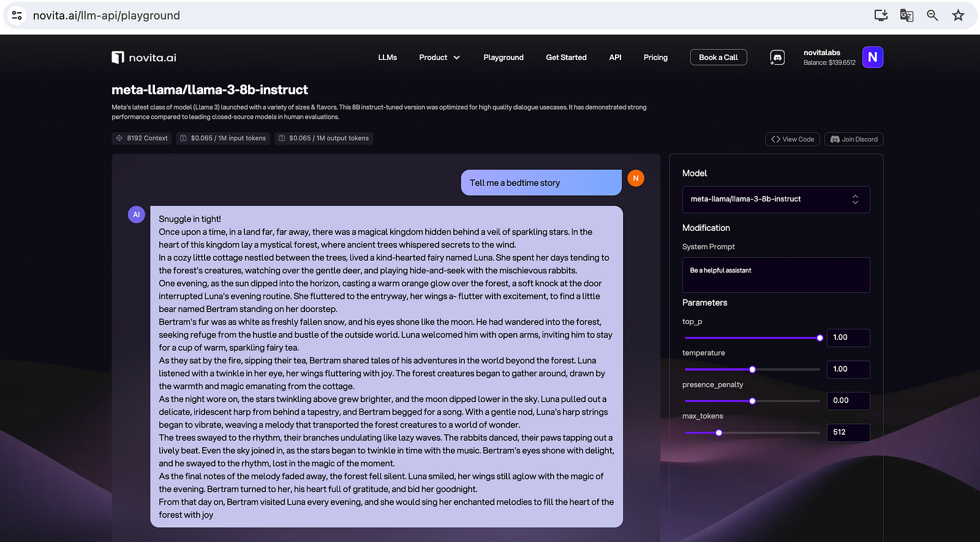This screenshot has height=542, width=980.
Task: Open Get Started nav item
Action: click(567, 58)
